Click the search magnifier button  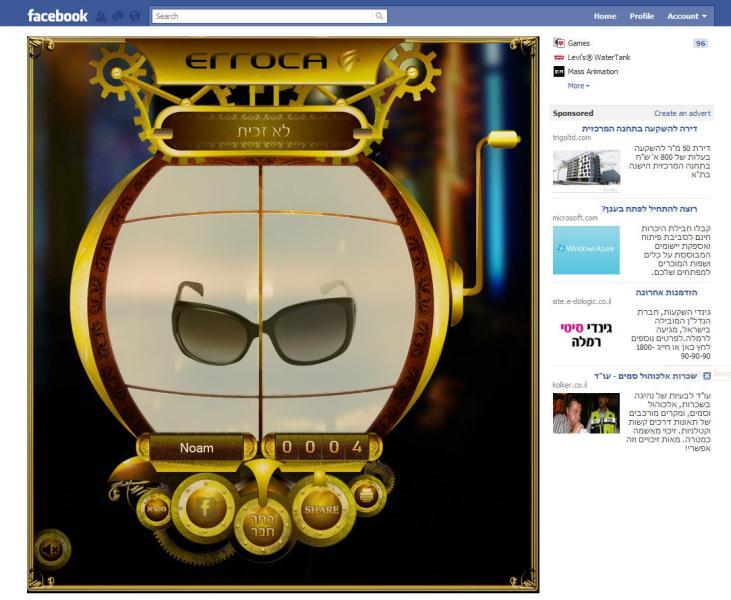click(379, 16)
